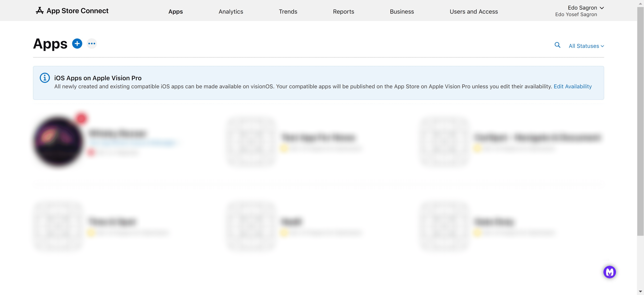Click the scrollbar down arrow
Screen dimensions: 644x295
pos(640,291)
